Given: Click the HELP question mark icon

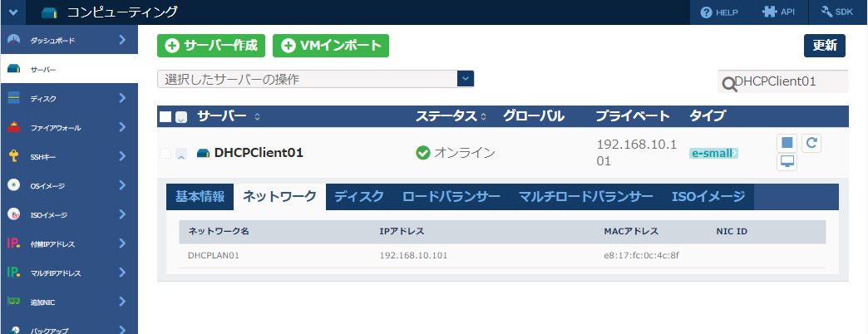Looking at the screenshot, I should [706, 12].
